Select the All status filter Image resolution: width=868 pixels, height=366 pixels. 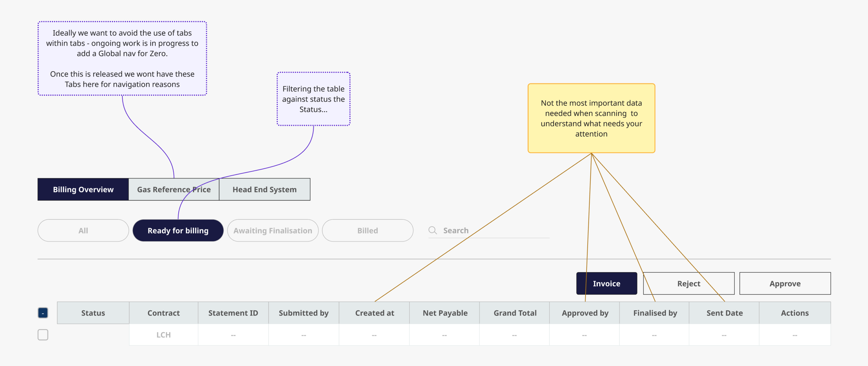pyautogui.click(x=83, y=230)
